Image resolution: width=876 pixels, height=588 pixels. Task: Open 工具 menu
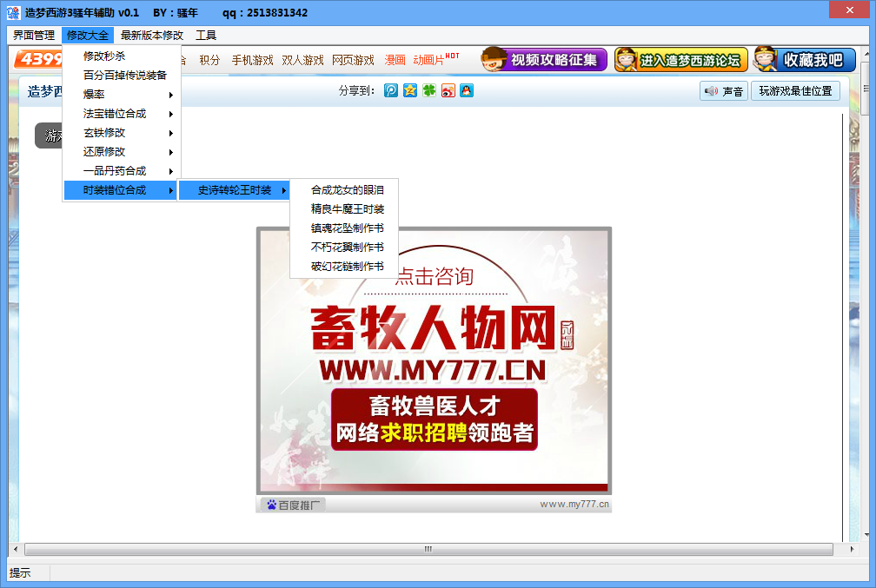(206, 36)
